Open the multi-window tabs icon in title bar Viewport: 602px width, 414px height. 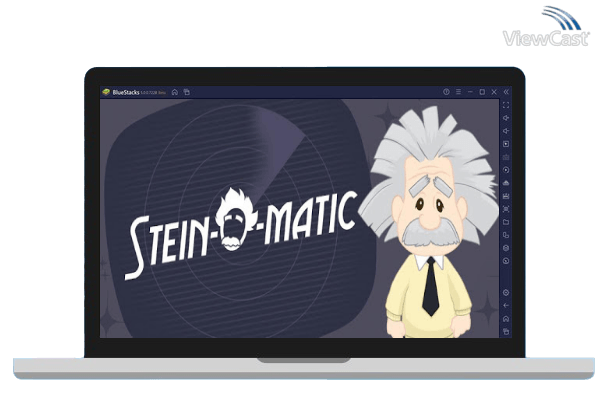tap(187, 92)
